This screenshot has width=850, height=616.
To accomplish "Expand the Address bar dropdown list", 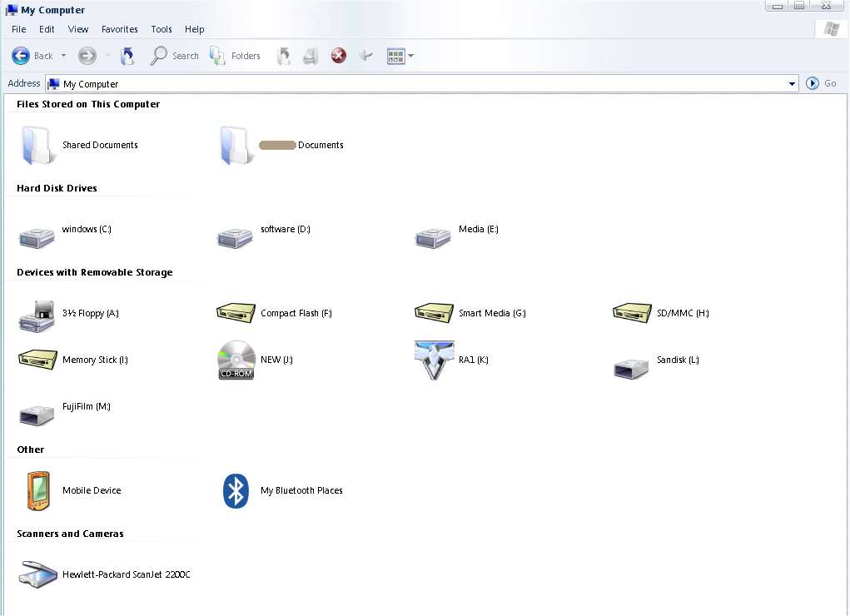I will coord(792,83).
